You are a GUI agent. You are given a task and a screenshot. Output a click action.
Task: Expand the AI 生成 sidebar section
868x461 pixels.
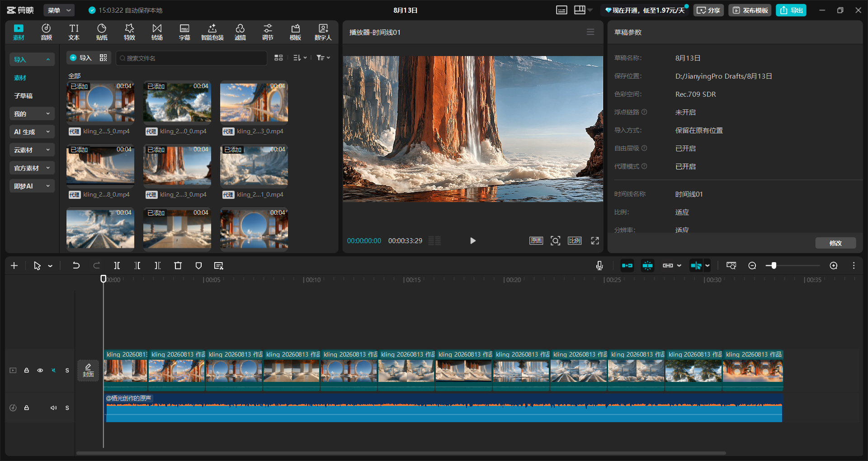tap(32, 132)
